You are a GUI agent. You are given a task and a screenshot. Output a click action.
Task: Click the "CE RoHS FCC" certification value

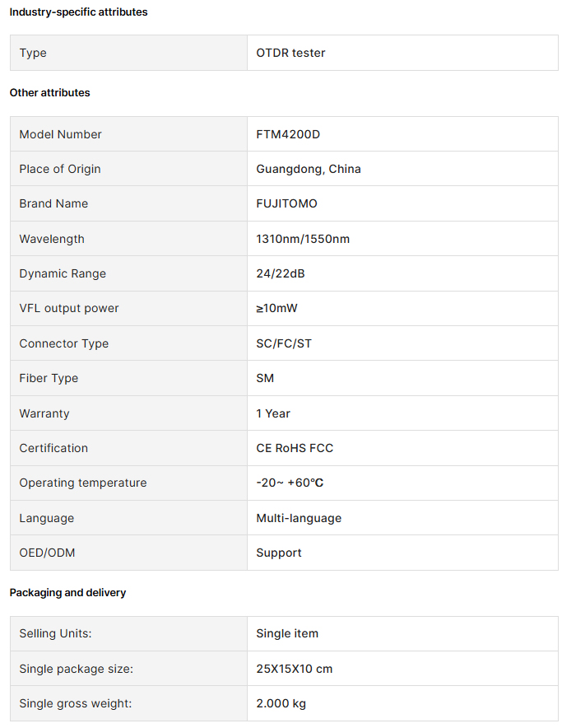point(295,448)
